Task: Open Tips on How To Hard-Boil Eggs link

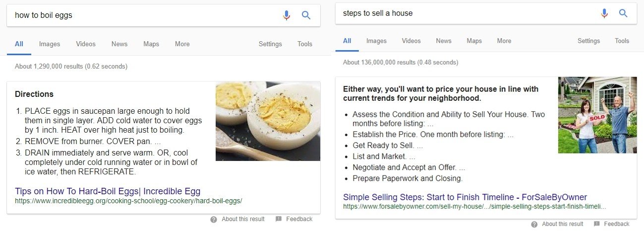Action: coord(108,191)
